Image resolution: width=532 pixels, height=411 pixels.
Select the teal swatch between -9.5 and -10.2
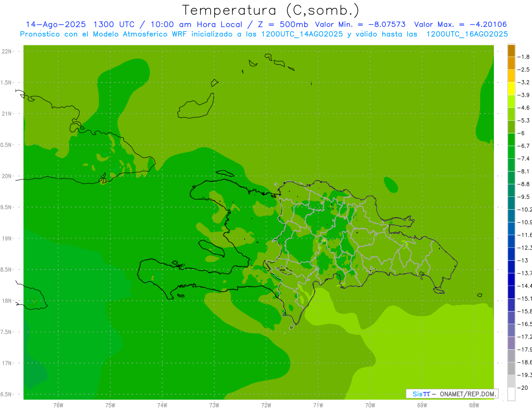511,203
